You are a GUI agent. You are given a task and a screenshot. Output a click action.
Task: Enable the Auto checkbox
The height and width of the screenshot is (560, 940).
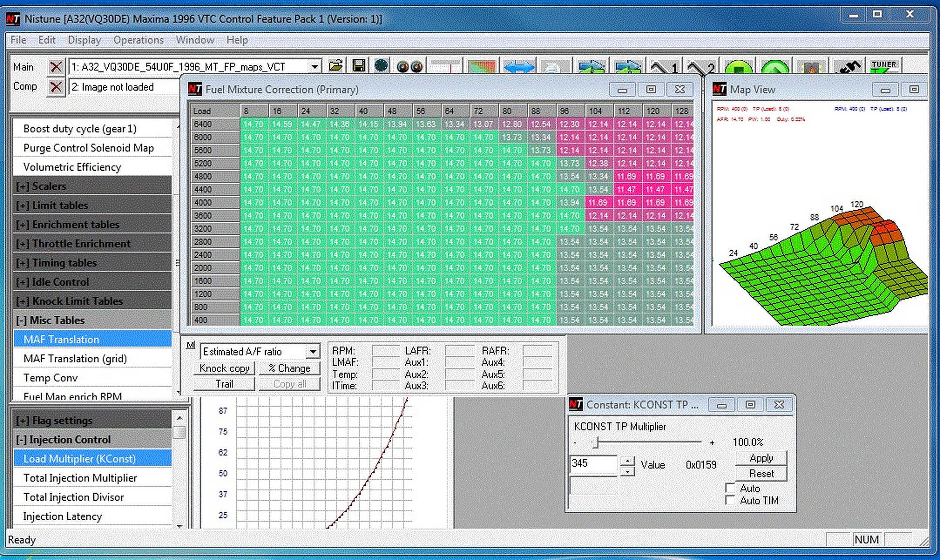click(730, 488)
